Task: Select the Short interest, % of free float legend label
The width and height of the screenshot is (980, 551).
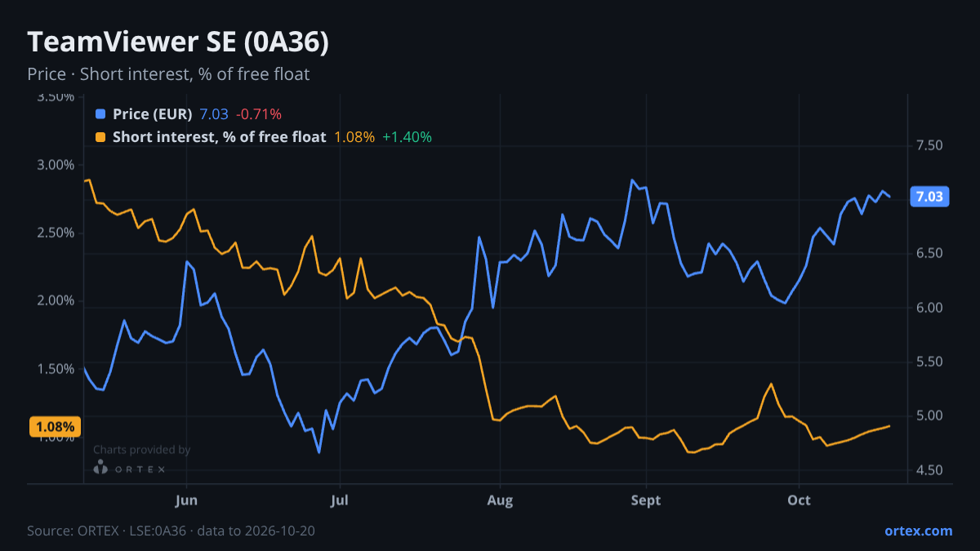Action: click(x=220, y=137)
